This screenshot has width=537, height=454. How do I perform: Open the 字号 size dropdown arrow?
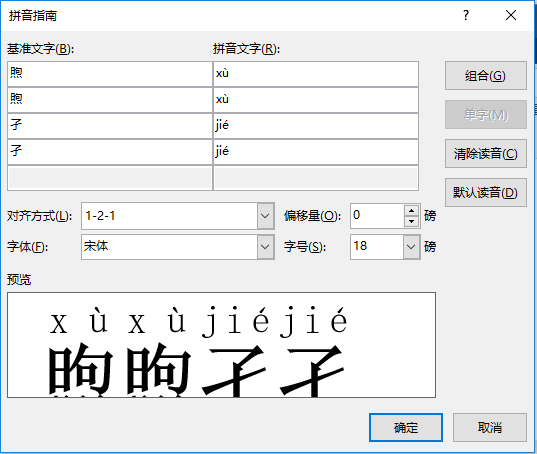(411, 247)
